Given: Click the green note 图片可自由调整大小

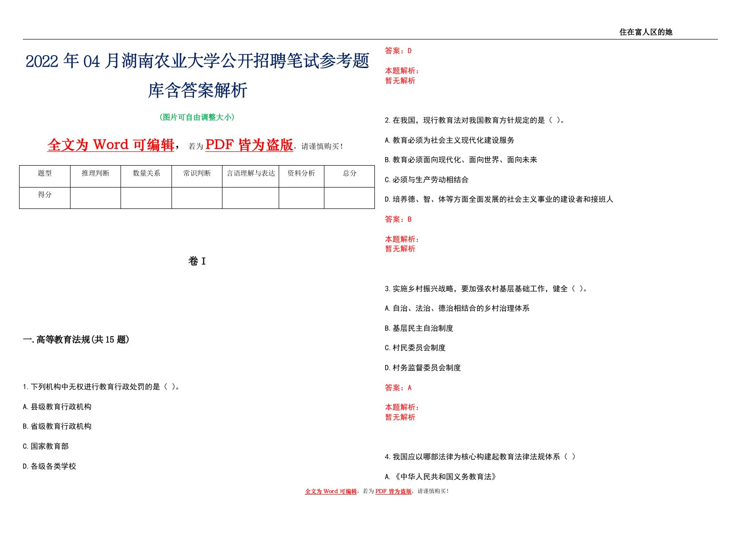Looking at the screenshot, I should click(x=197, y=117).
